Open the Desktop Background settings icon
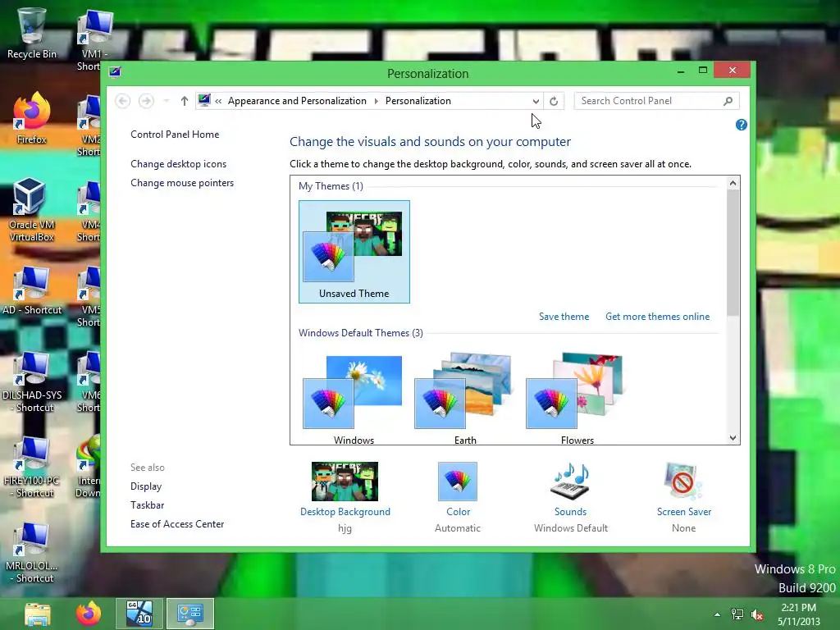840x630 pixels. coord(345,481)
